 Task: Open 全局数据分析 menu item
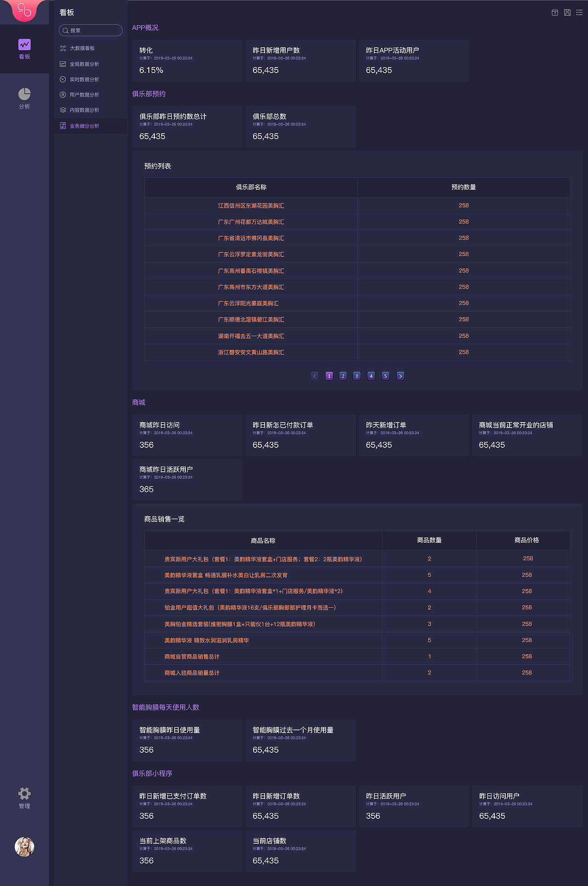click(x=91, y=64)
